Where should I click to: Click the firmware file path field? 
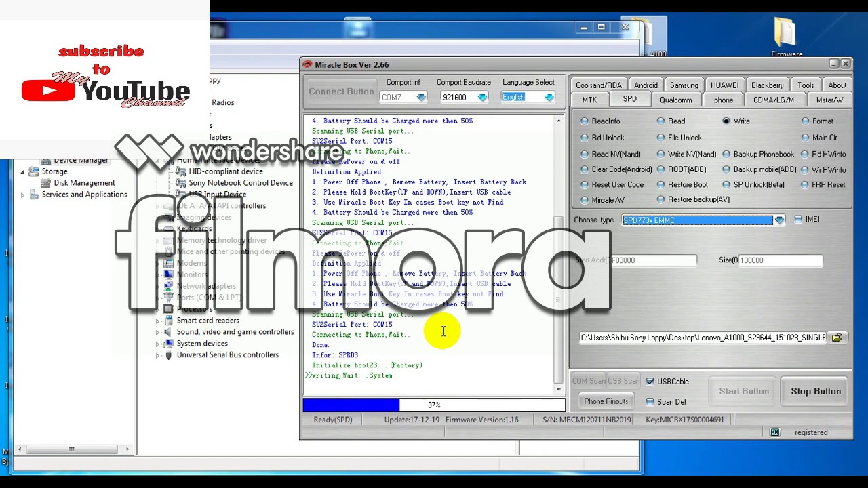pos(703,338)
